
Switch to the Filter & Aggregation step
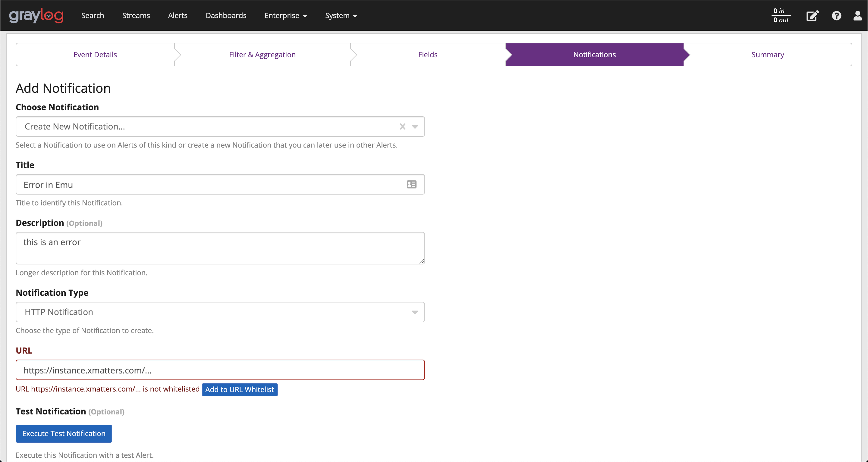pos(262,55)
